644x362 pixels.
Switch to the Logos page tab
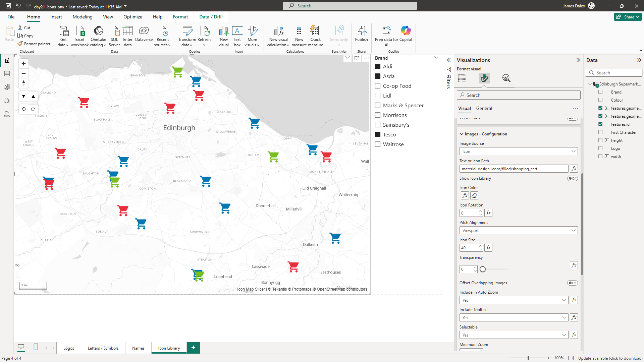69,348
